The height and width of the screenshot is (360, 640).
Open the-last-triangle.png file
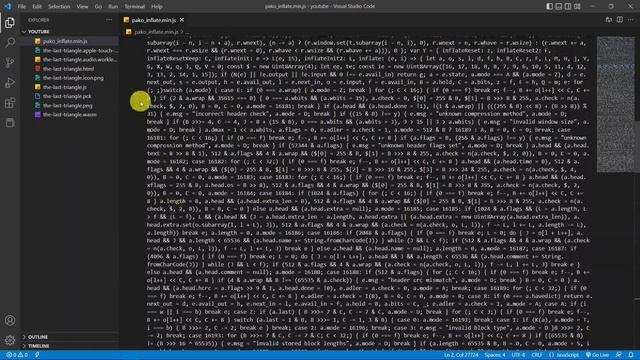pos(70,105)
